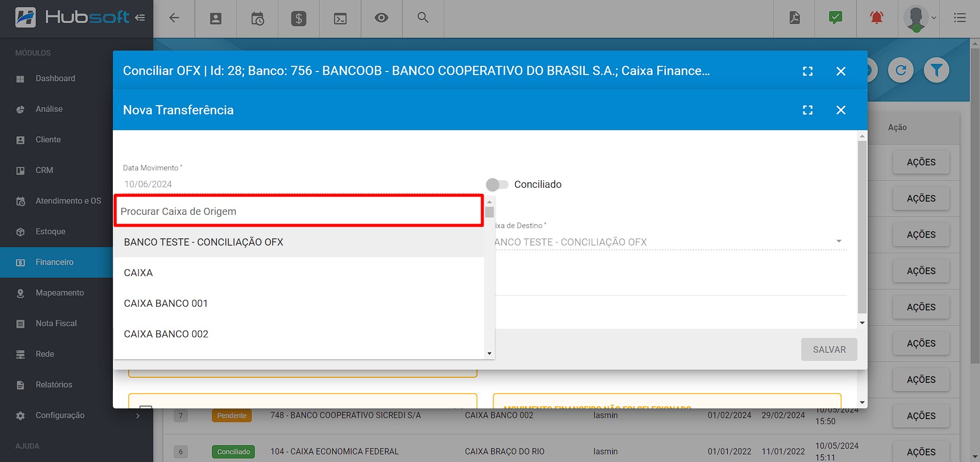The height and width of the screenshot is (462, 980).
Task: Click the Procurar Caixa de Origem search field
Action: point(299,211)
